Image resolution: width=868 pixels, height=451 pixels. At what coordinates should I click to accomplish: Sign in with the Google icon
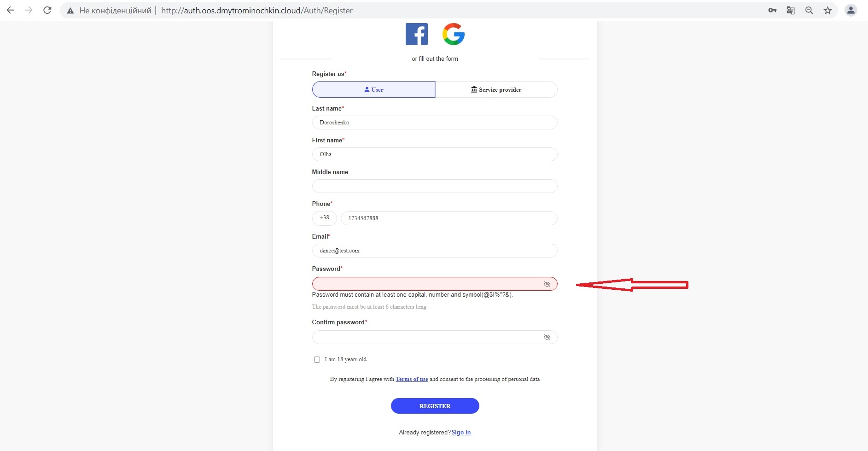pos(454,34)
